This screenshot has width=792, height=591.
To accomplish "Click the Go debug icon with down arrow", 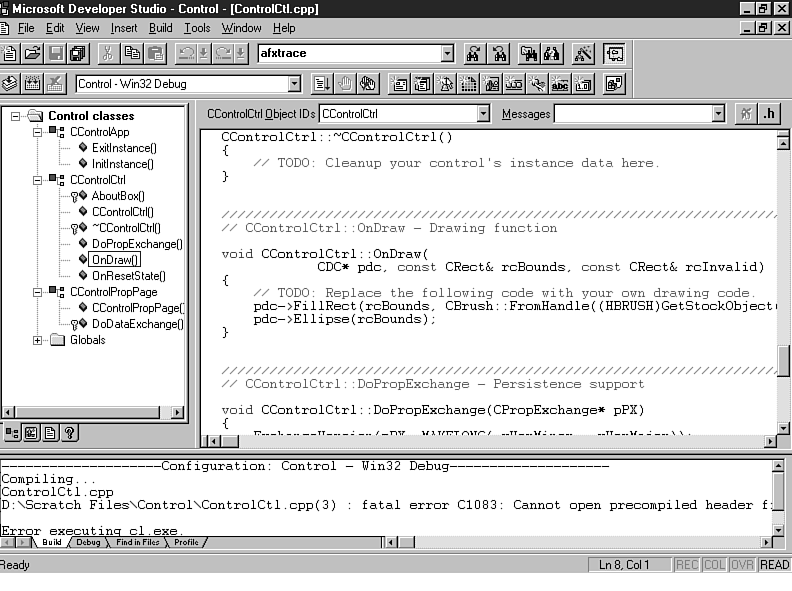I will click(x=322, y=84).
